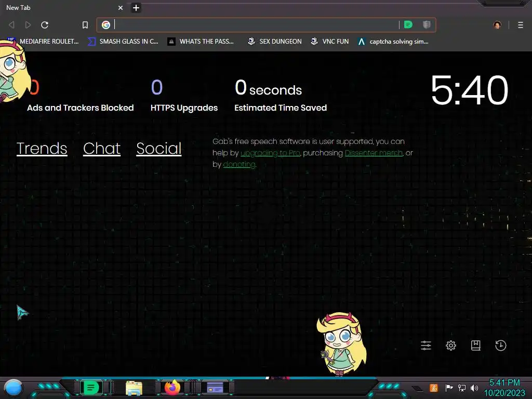
Task: Open the network tray icon
Action: coord(462,388)
